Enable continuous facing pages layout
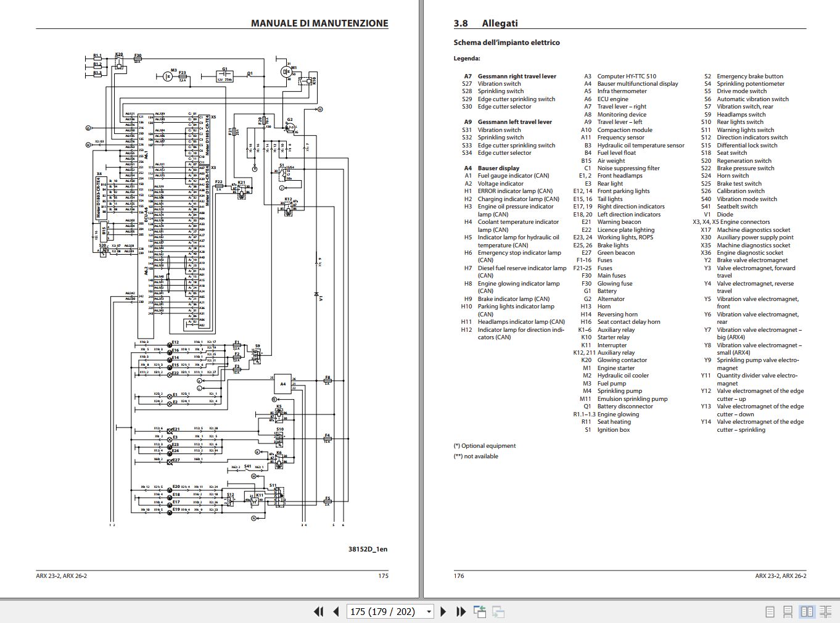Screen dimensions: 840x623 [826, 611]
